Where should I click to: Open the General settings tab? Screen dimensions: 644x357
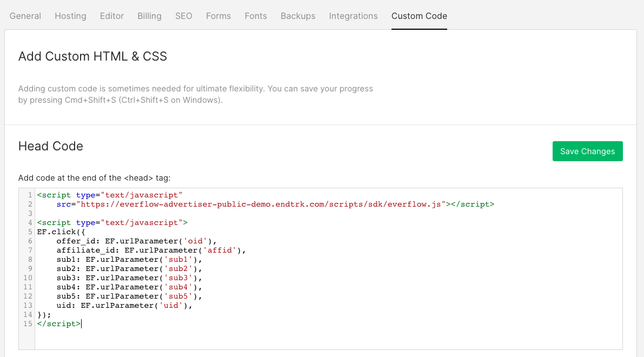click(25, 16)
